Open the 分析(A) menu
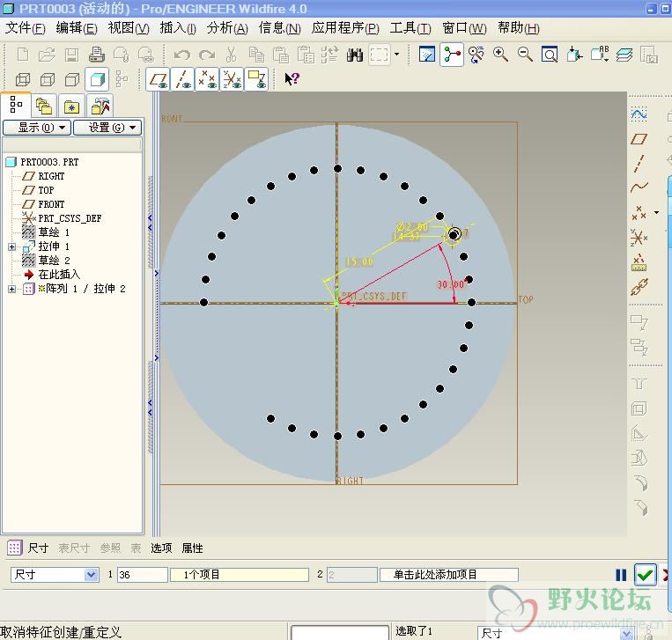The image size is (672, 640). tap(227, 28)
